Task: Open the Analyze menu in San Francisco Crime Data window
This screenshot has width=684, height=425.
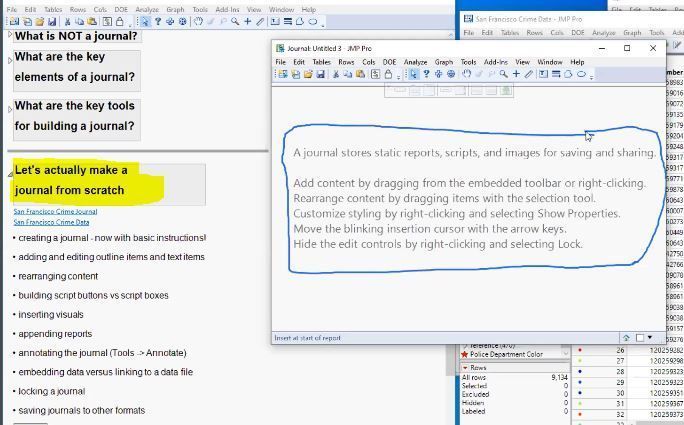Action: (x=603, y=33)
